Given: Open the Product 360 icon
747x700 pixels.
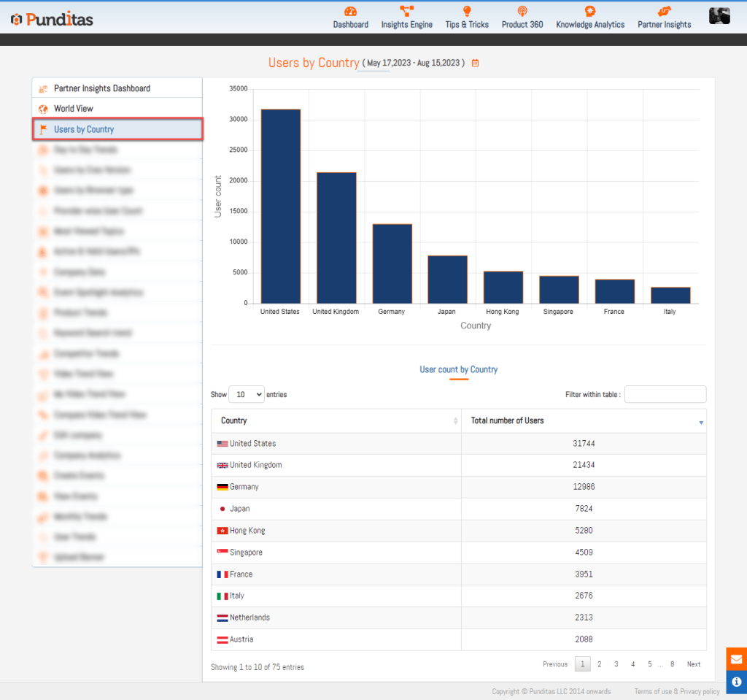Looking at the screenshot, I should point(522,12).
